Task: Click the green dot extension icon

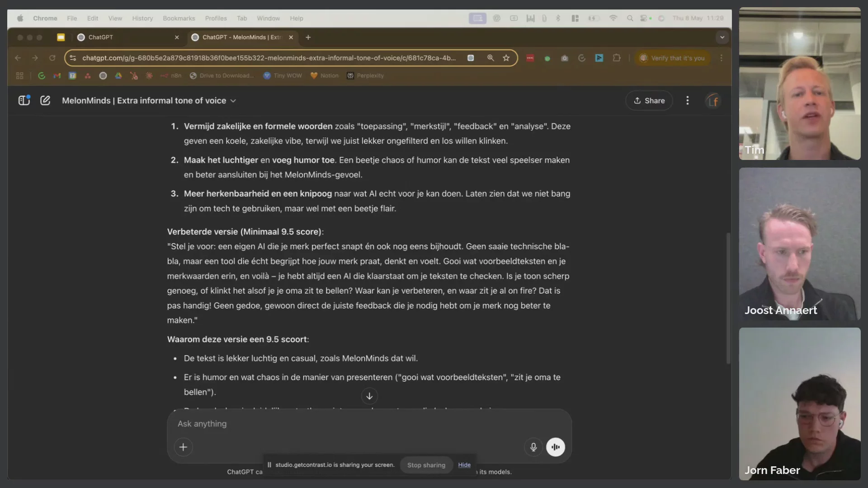Action: (x=547, y=58)
